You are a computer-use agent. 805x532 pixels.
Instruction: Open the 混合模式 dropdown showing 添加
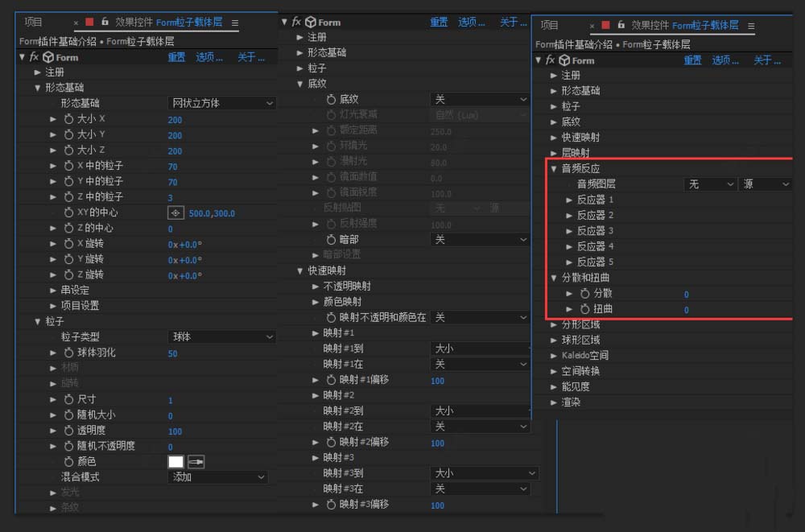pyautogui.click(x=218, y=477)
